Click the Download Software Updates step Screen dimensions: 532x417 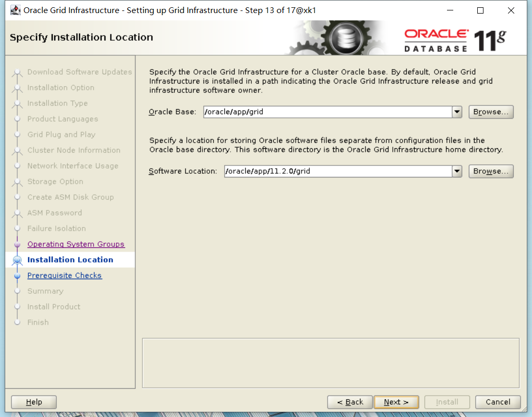(x=80, y=72)
